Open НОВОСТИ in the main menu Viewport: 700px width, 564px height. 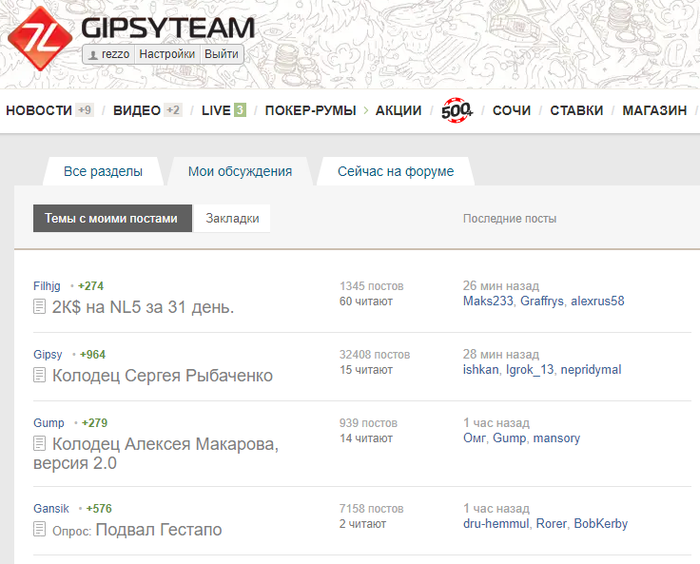[x=39, y=110]
